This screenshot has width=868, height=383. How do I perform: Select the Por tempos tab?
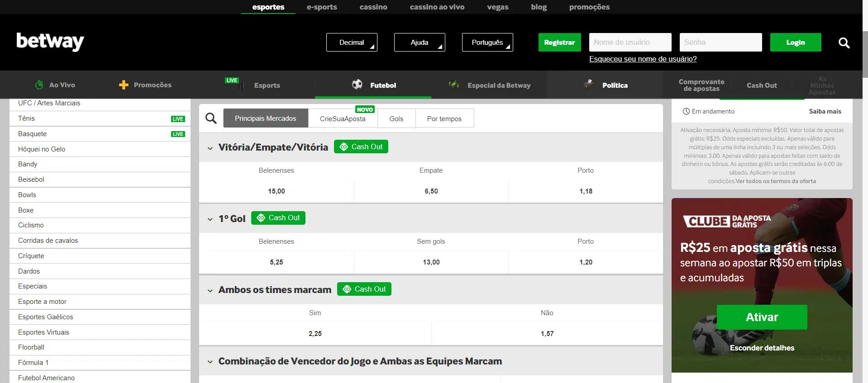pyautogui.click(x=444, y=118)
